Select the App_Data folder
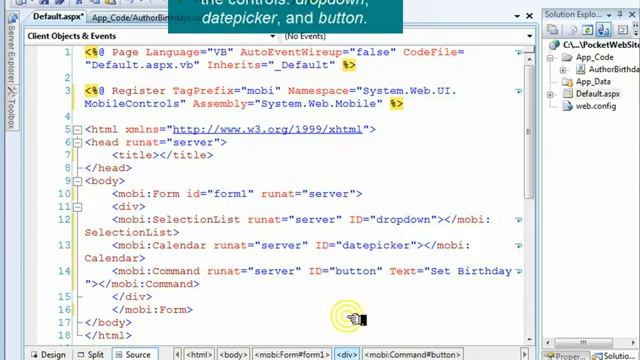The width and height of the screenshot is (640, 360). click(x=593, y=82)
